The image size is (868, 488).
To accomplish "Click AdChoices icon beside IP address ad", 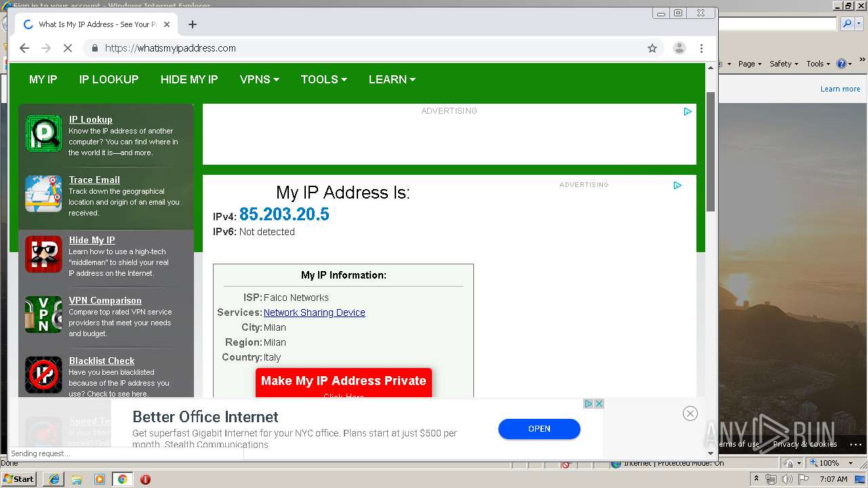I will [x=677, y=185].
